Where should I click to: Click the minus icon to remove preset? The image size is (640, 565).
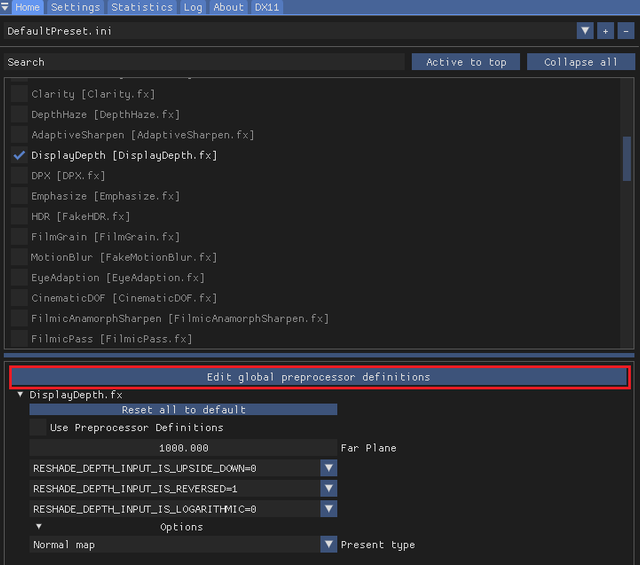pyautogui.click(x=626, y=31)
